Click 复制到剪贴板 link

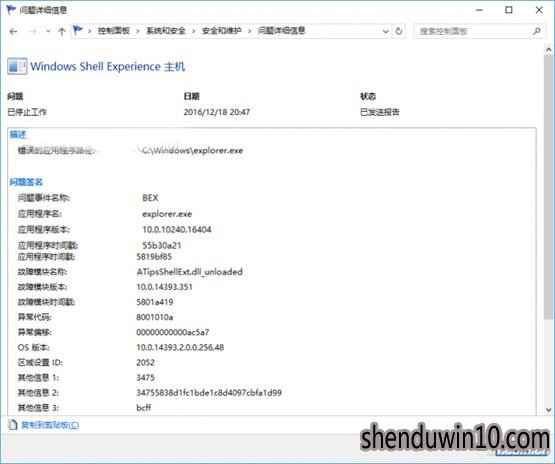(50, 425)
